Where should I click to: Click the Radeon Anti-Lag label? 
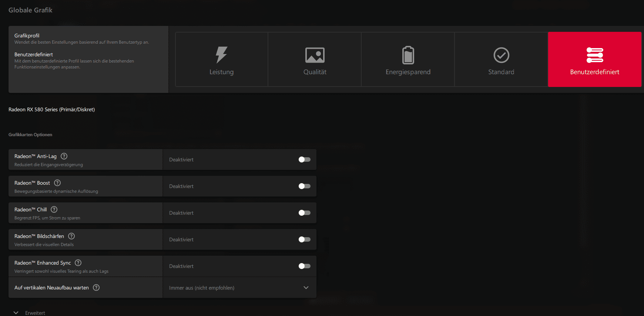[36, 156]
